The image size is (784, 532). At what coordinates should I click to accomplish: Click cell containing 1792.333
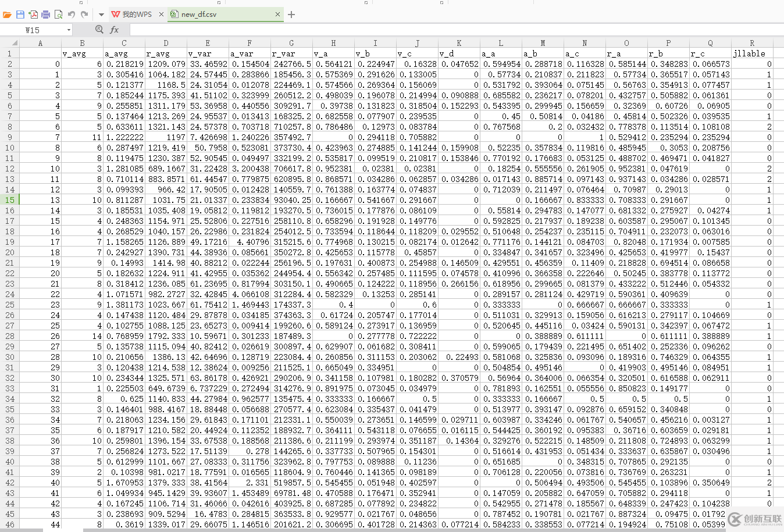166,336
